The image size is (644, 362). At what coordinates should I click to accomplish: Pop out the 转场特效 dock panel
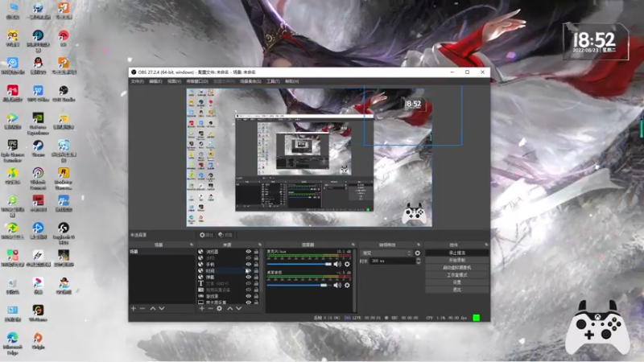click(419, 245)
